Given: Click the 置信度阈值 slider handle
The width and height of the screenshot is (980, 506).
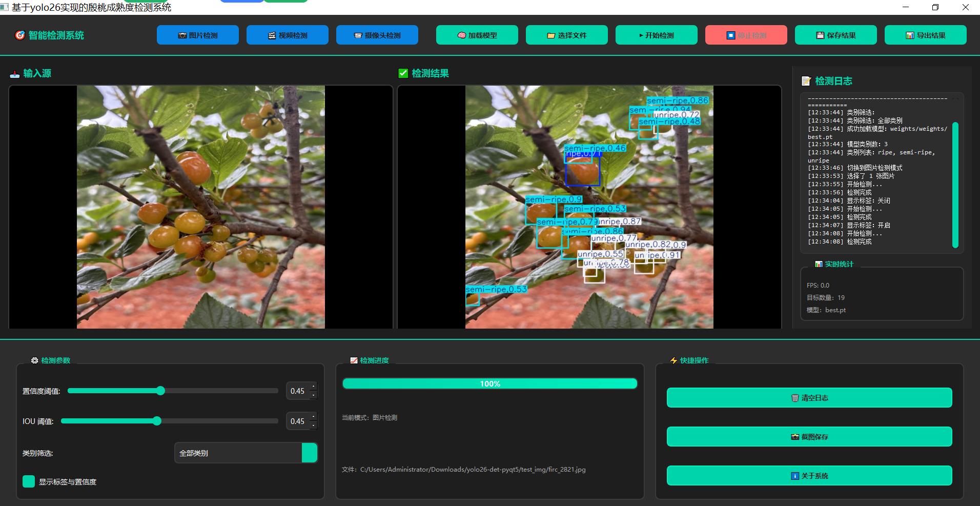Looking at the screenshot, I should 160,391.
